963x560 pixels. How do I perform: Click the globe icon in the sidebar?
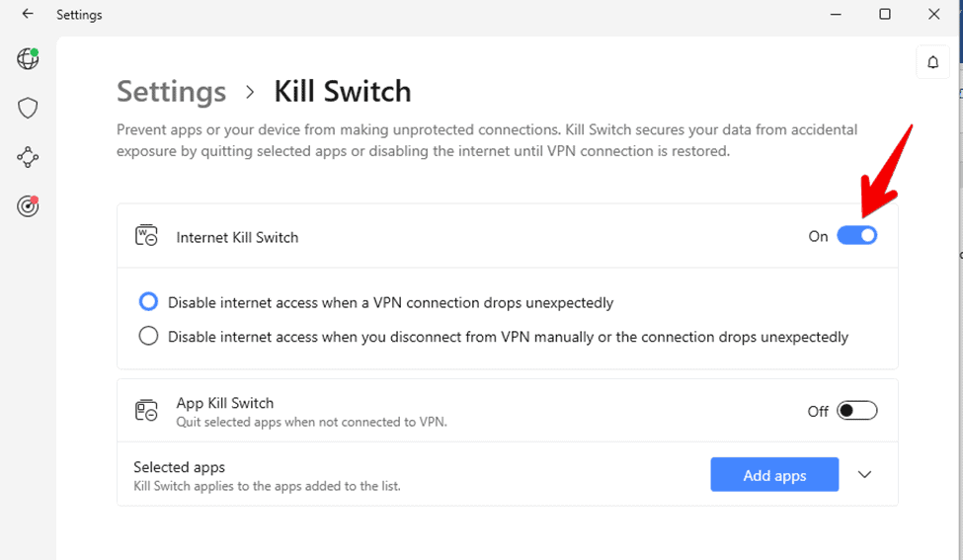tap(28, 59)
